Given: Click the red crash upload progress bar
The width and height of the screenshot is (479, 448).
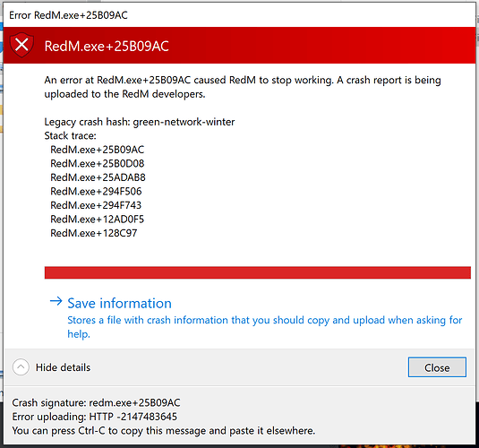Looking at the screenshot, I should click(258, 272).
